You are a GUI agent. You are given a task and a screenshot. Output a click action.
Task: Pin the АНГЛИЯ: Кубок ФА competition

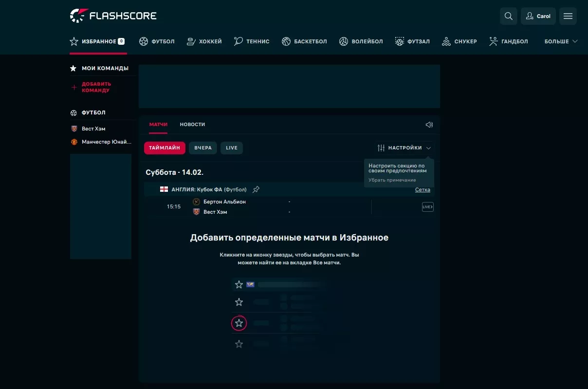pos(256,189)
